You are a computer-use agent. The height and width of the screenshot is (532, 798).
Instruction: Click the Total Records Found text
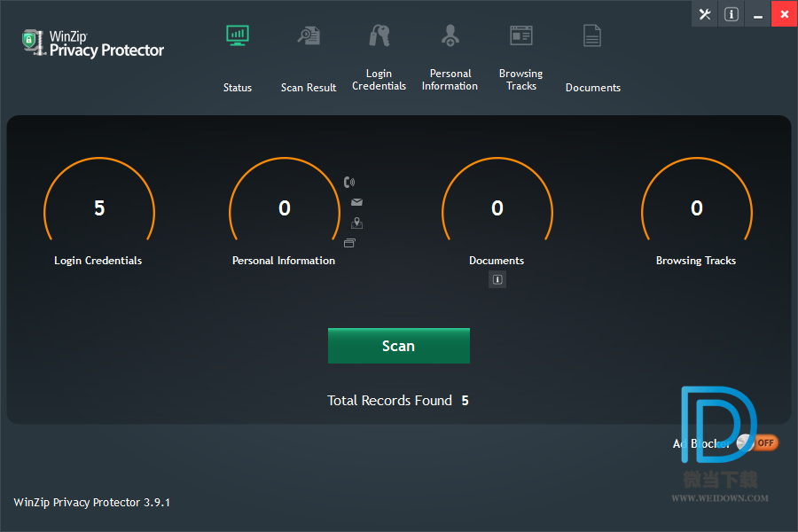click(390, 401)
